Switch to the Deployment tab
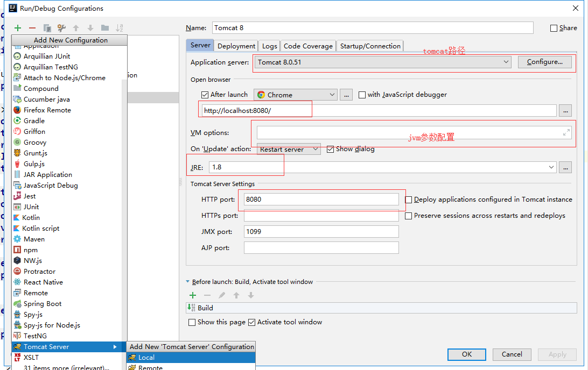 tap(236, 46)
